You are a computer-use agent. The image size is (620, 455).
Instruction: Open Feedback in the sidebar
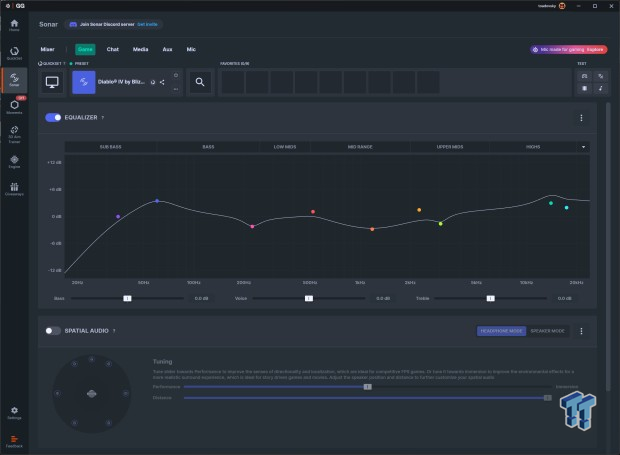point(14,441)
